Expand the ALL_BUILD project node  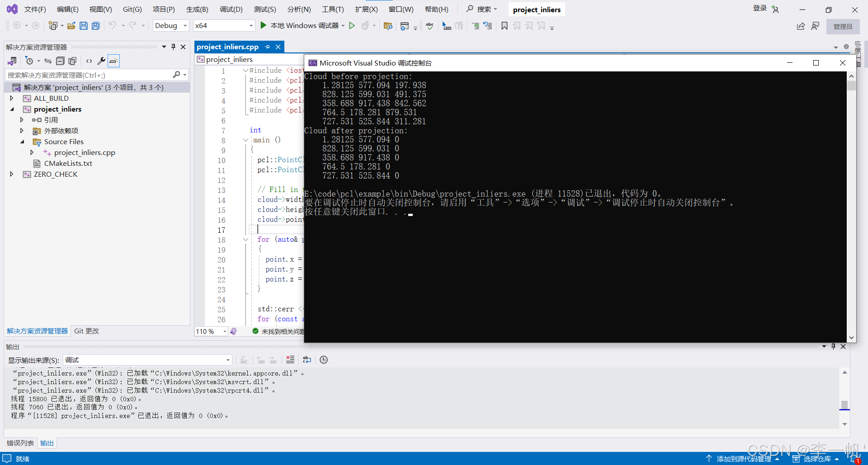pyautogui.click(x=12, y=98)
